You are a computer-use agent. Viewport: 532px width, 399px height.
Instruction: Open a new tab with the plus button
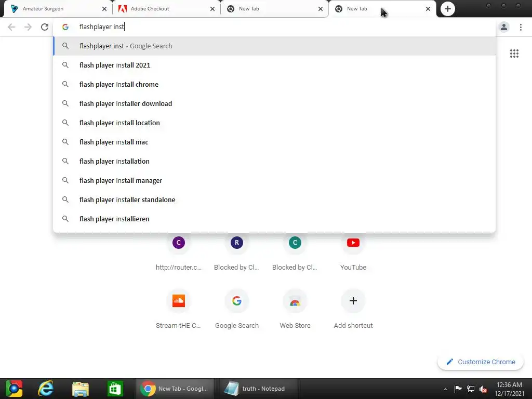(x=447, y=9)
